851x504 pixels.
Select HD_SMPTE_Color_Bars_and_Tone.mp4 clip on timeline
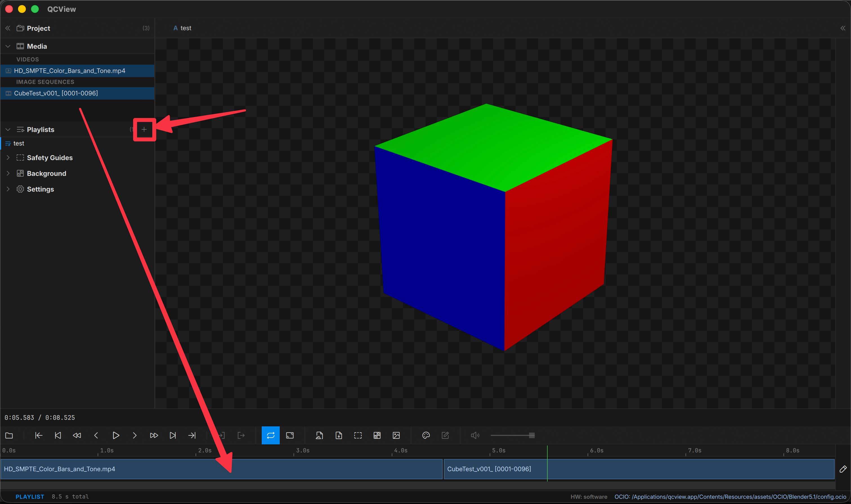221,469
